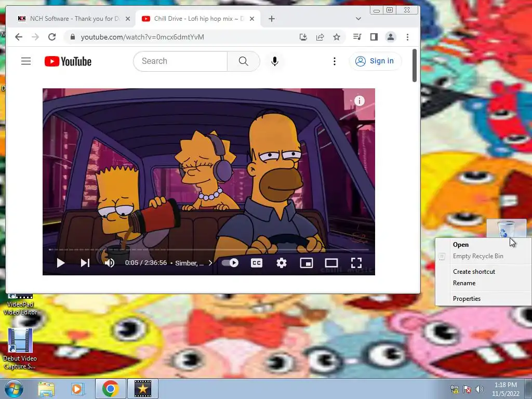The height and width of the screenshot is (399, 532).
Task: Open YouTube settings three-dot menu
Action: pyautogui.click(x=335, y=61)
